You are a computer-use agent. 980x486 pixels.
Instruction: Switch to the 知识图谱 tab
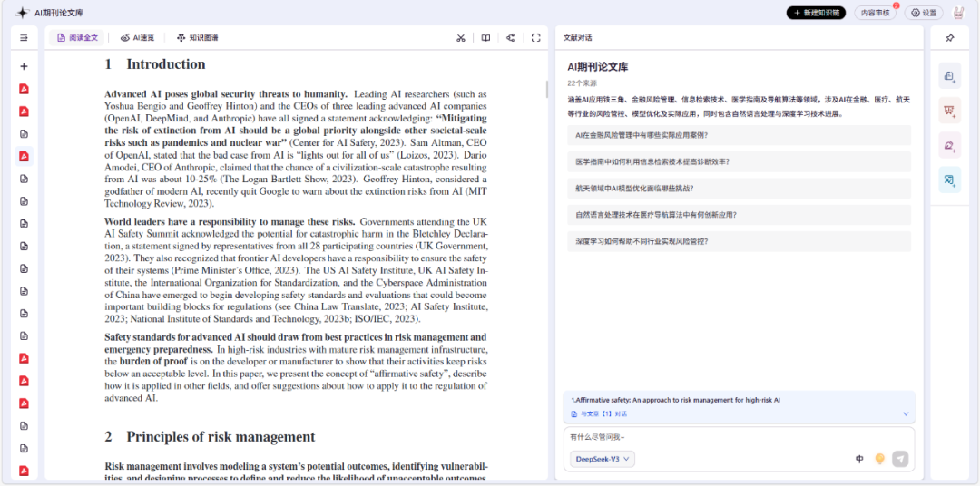click(197, 38)
